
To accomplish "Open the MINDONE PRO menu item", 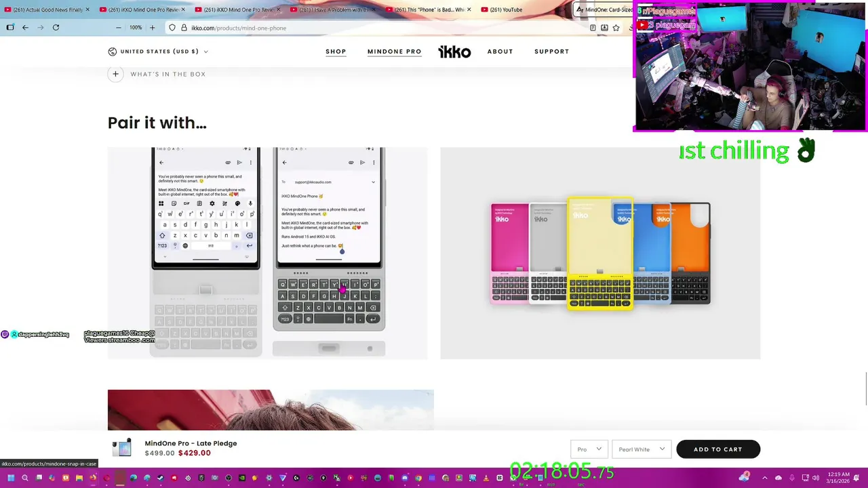I will [395, 52].
